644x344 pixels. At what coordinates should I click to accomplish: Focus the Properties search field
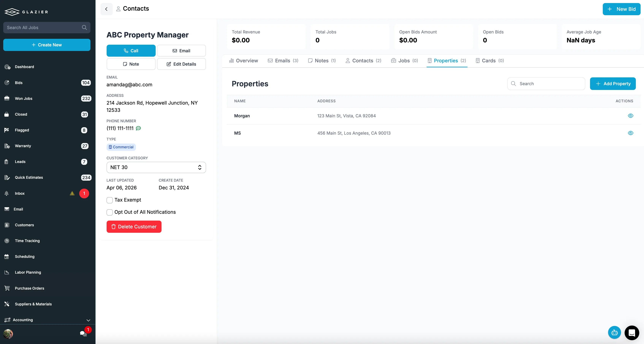(x=546, y=83)
